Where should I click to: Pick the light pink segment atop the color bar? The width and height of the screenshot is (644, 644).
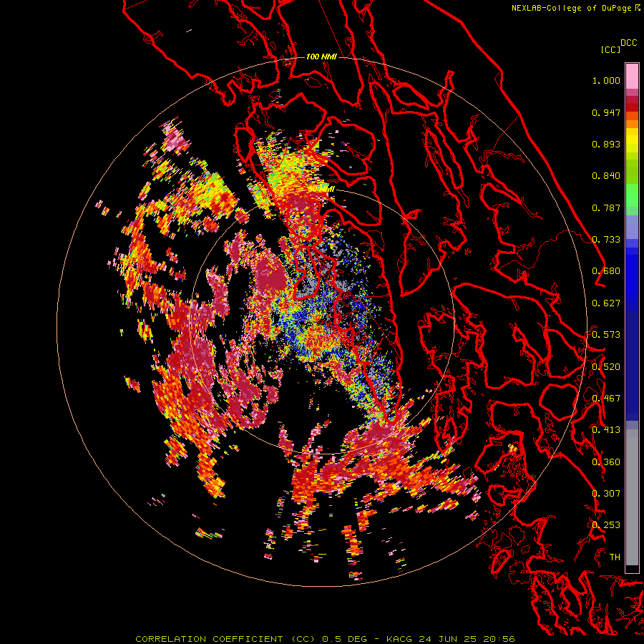pyautogui.click(x=632, y=76)
